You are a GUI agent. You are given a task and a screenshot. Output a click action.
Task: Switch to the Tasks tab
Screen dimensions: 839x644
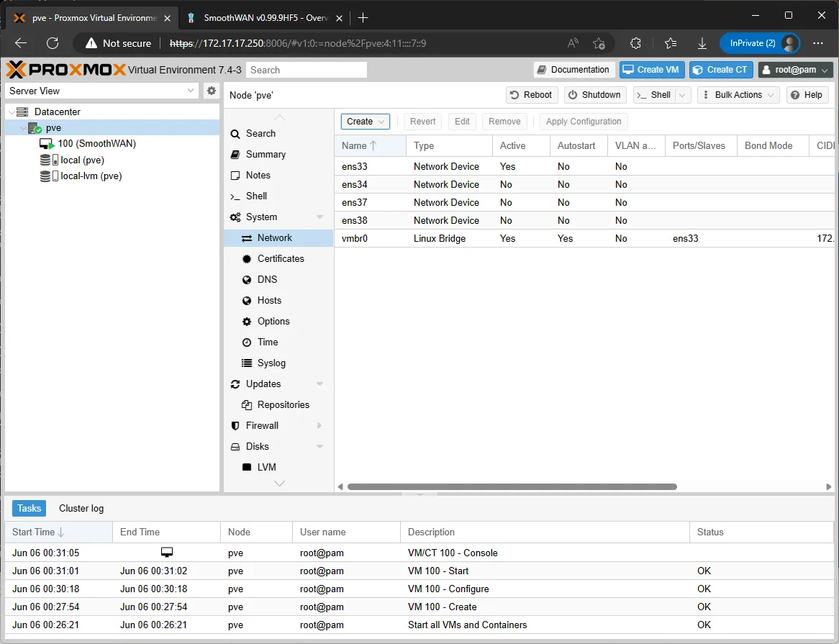click(x=29, y=508)
